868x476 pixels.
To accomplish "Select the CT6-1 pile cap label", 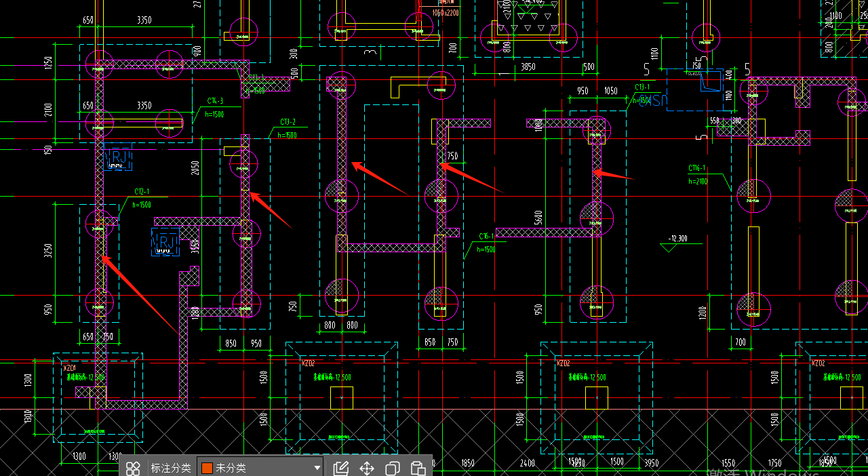I will [x=486, y=237].
